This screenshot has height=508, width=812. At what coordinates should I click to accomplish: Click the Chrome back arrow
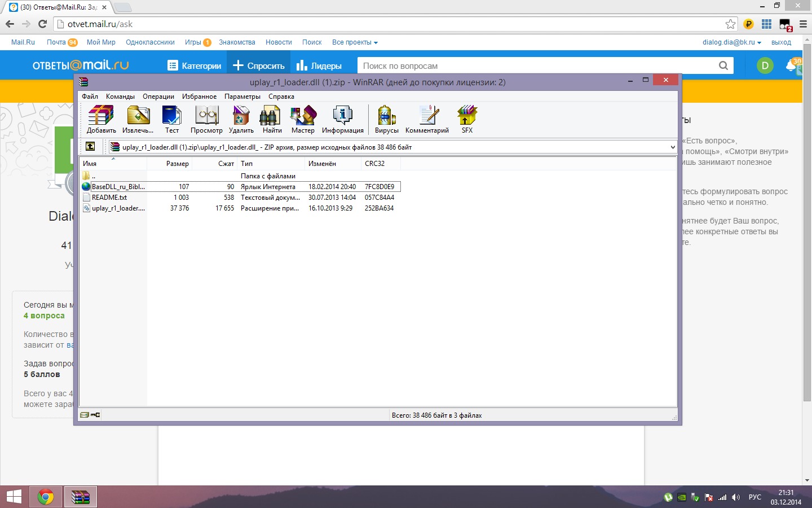click(10, 24)
